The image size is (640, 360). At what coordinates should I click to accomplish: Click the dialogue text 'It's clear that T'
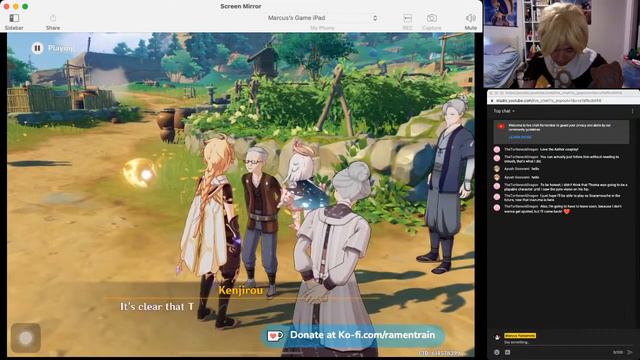coord(157,307)
